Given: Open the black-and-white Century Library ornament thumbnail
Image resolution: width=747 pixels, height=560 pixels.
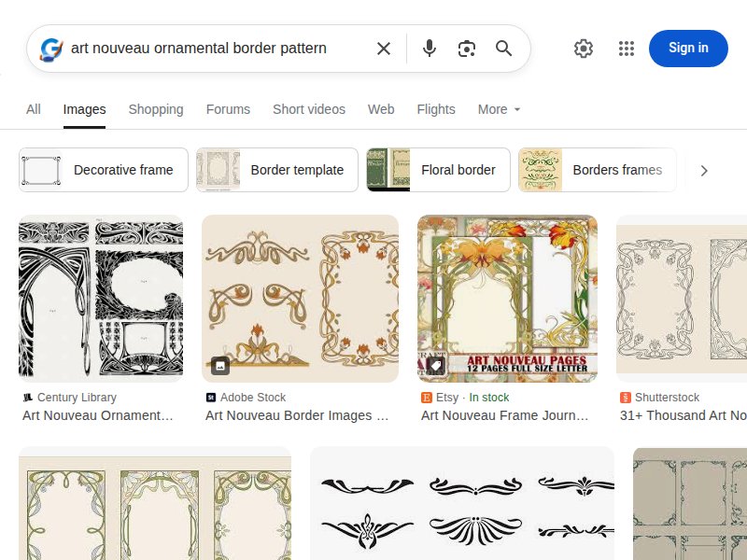Looking at the screenshot, I should [x=101, y=298].
